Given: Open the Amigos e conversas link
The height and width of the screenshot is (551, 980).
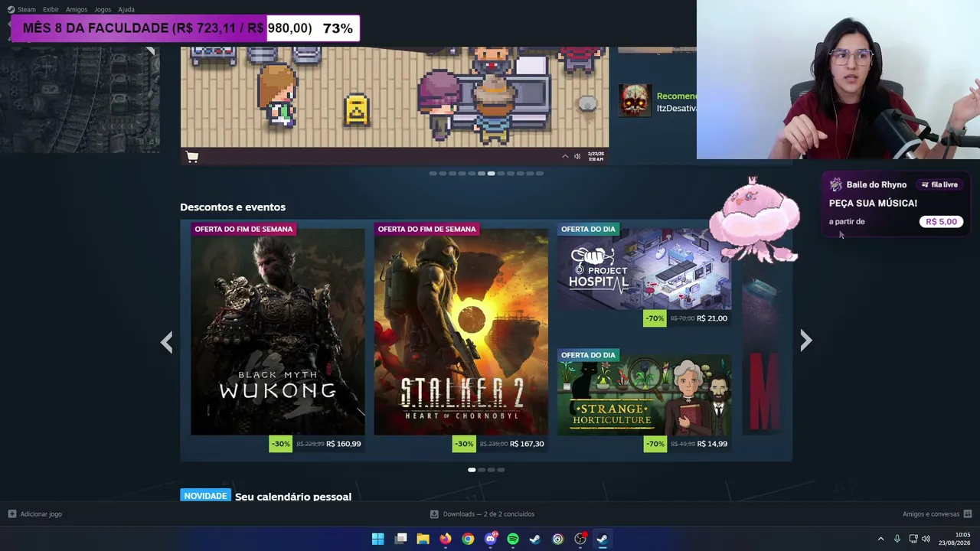Looking at the screenshot, I should coord(931,514).
